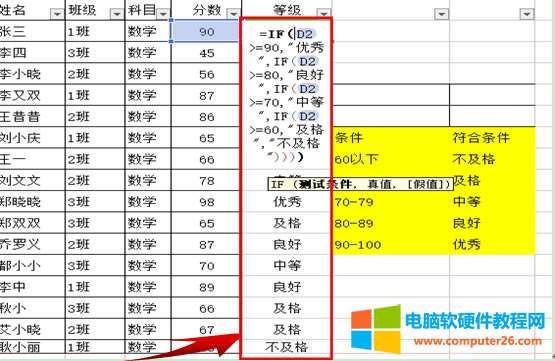Select the score cell 56 for 李小晓
The width and height of the screenshot is (555, 361).
[x=206, y=74]
